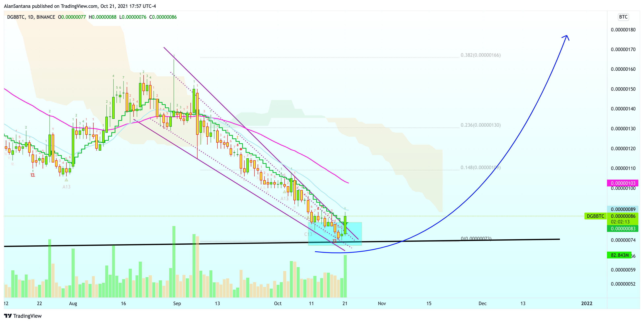Click the A13 label near August
The width and height of the screenshot is (644, 323).
pyautogui.click(x=66, y=187)
